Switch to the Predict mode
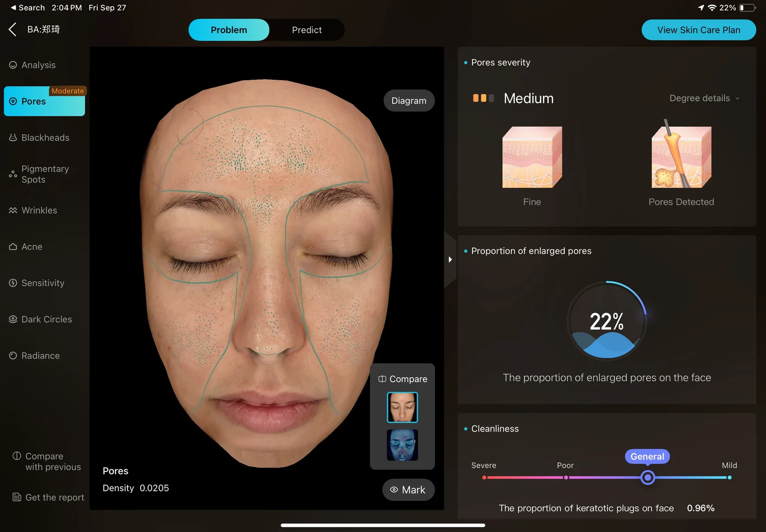This screenshot has height=532, width=766. (x=306, y=30)
